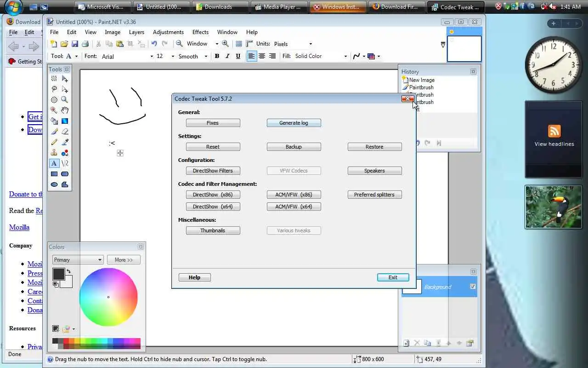Toggle Background layer visibility checkbox

coord(473,287)
